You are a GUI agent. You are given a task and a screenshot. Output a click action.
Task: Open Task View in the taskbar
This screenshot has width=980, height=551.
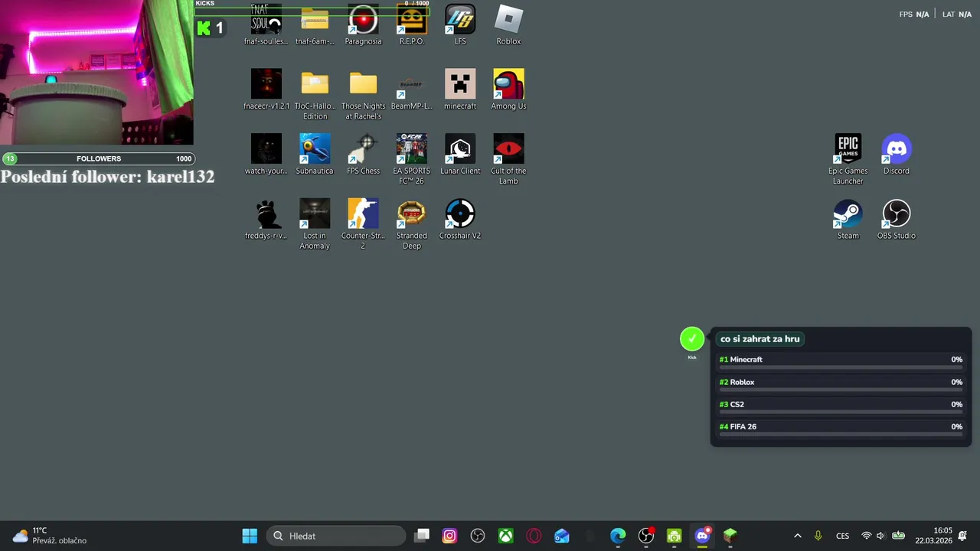[422, 536]
